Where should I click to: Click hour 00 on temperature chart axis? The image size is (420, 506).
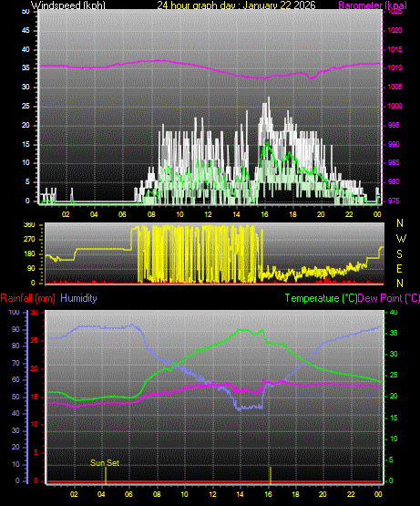(378, 494)
